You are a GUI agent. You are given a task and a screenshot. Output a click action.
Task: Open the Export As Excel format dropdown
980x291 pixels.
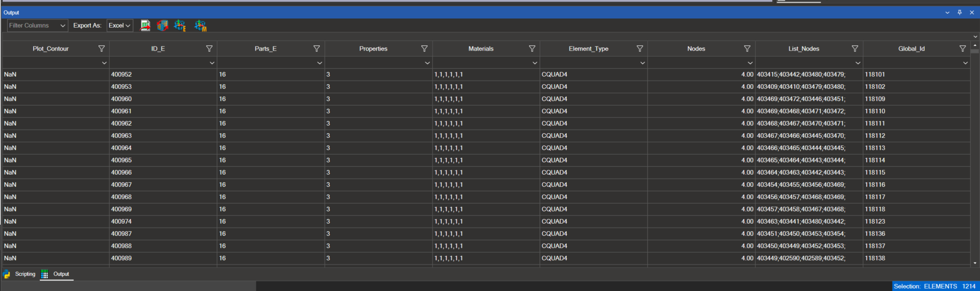coord(120,26)
